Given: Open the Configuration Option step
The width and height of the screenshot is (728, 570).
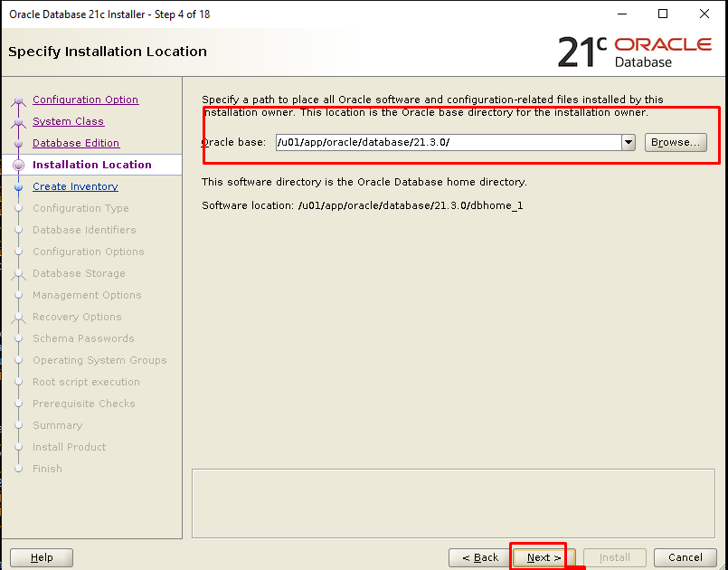Looking at the screenshot, I should pyautogui.click(x=85, y=100).
